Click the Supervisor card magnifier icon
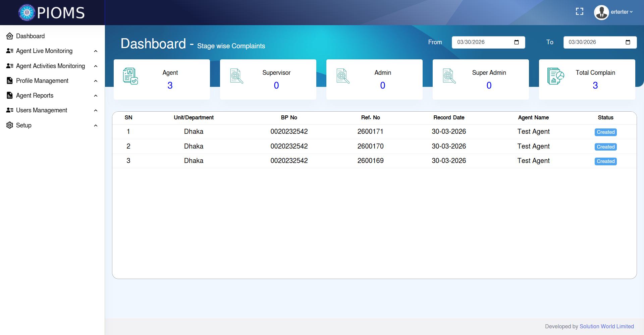Screen dimensions: 644x335 [x=236, y=76]
